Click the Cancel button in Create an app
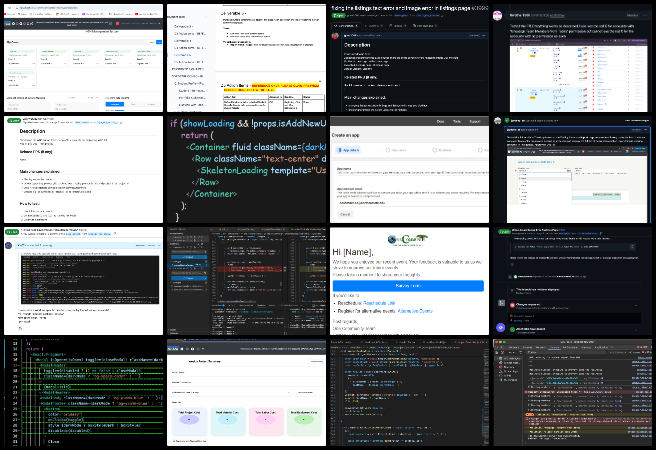Screen dimensions: 656x450 click(345, 214)
